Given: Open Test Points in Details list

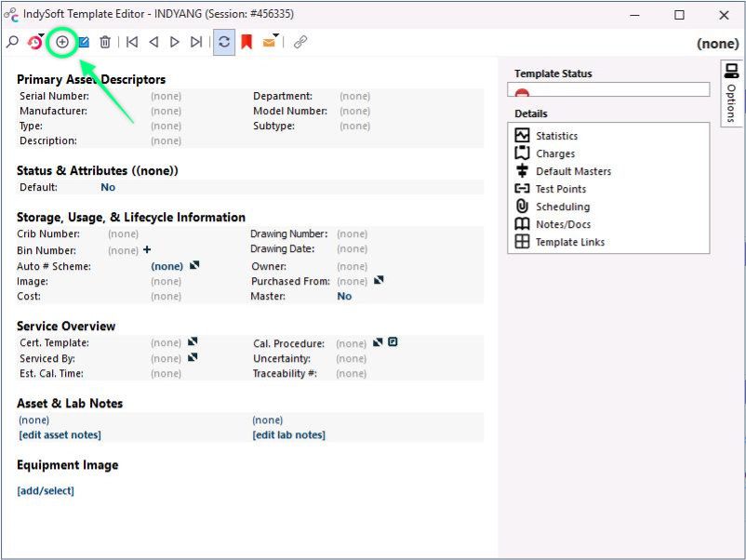Looking at the screenshot, I should pyautogui.click(x=560, y=189).
